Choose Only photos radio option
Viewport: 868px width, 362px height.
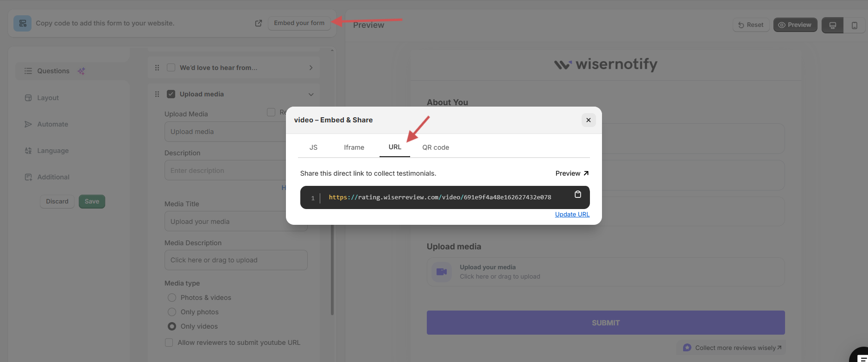click(172, 312)
